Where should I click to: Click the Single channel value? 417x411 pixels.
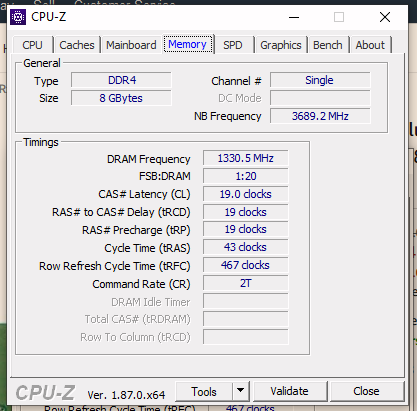(x=320, y=80)
